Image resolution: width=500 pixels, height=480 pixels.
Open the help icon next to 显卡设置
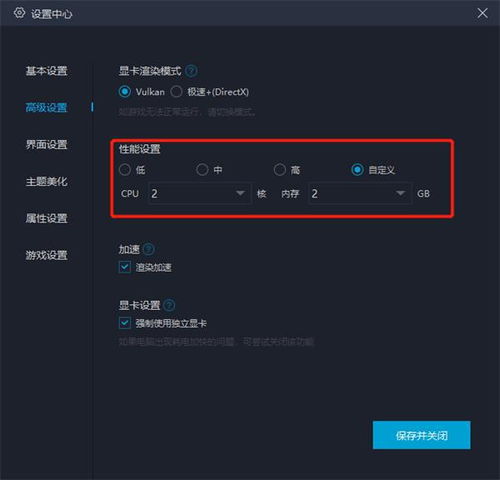point(169,305)
